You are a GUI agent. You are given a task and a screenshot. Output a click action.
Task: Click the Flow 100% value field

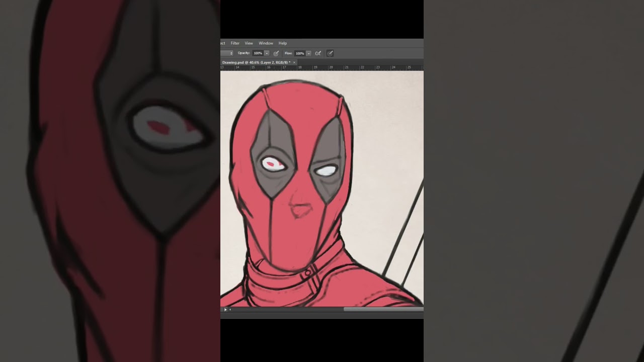coord(300,53)
